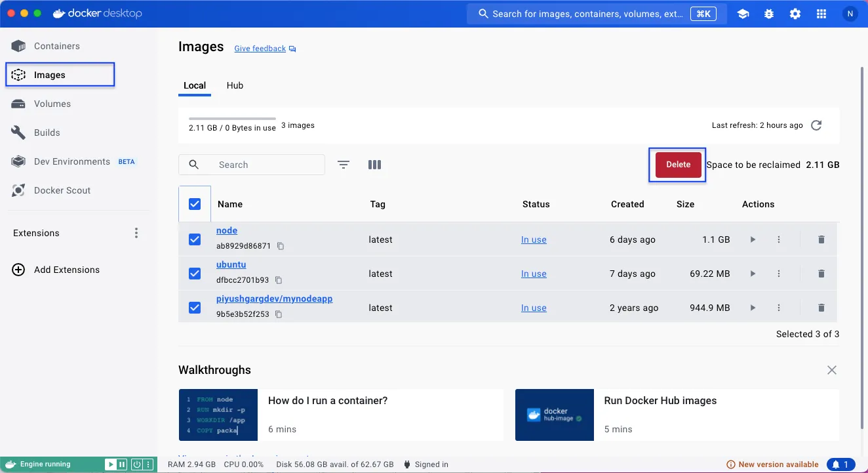The height and width of the screenshot is (473, 868).
Task: Open the Troubleshoot bug icon
Action: (x=769, y=14)
